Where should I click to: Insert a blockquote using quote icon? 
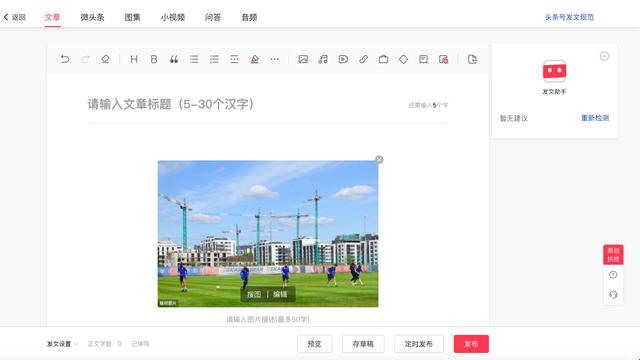174,59
